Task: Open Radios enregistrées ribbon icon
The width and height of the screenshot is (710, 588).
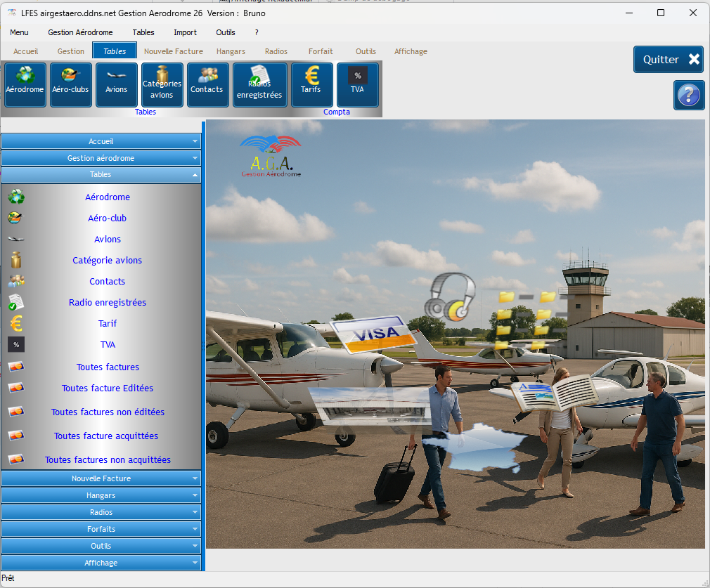Action: 259,84
